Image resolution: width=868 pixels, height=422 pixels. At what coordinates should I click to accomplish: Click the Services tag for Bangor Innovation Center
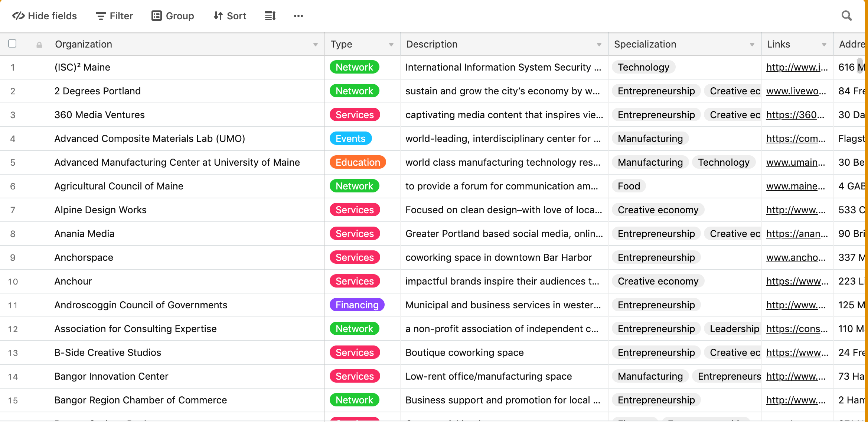(x=355, y=376)
